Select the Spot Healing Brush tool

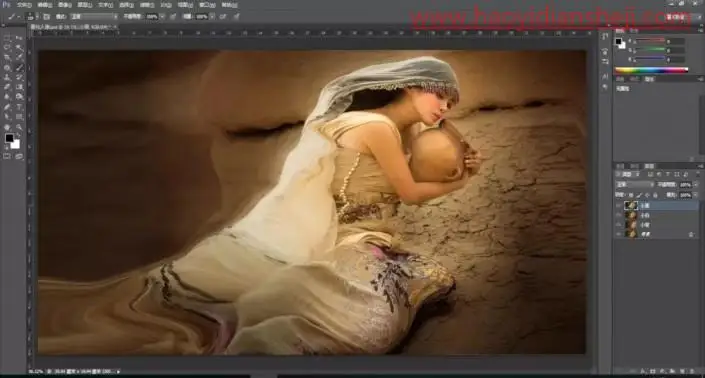tap(7, 67)
